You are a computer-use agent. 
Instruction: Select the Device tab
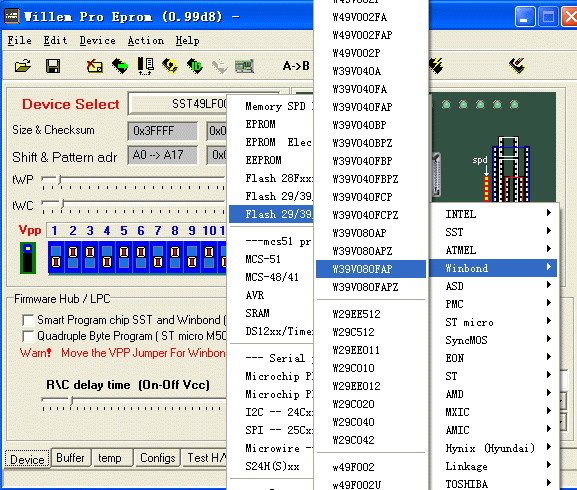[27, 459]
